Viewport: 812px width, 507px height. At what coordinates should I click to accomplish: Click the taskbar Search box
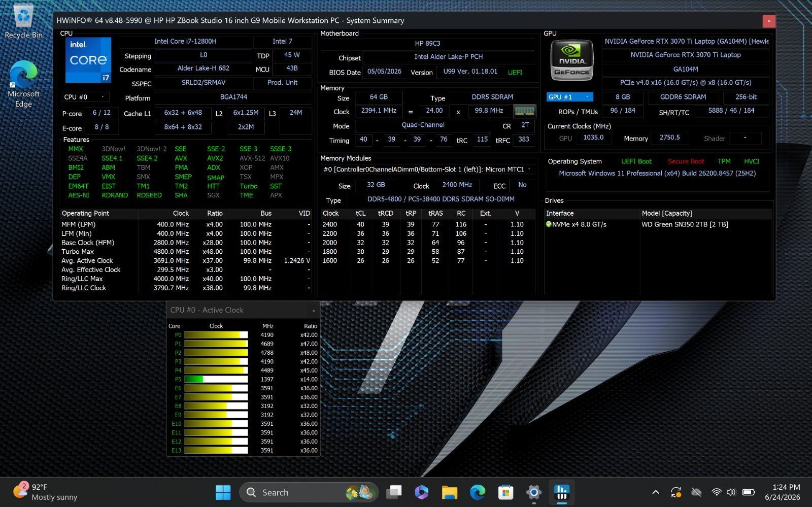pyautogui.click(x=309, y=492)
